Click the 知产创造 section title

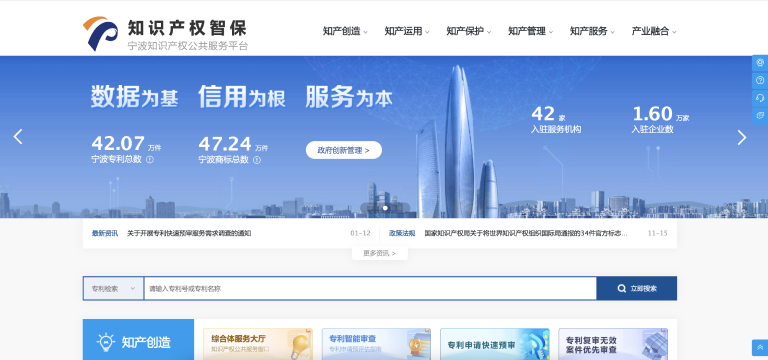146,342
